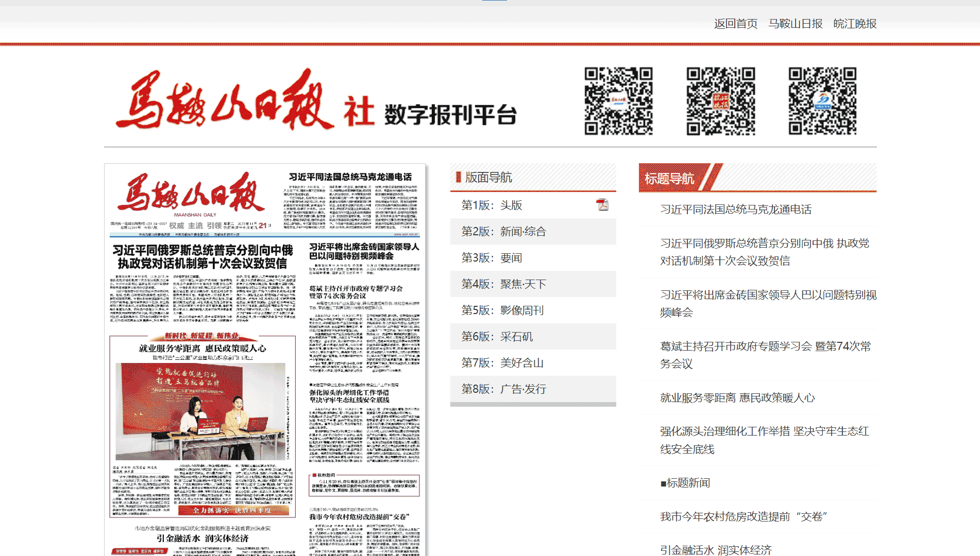The height and width of the screenshot is (556, 980).
Task: Open headline 习近平同法国总统马克龙通电话
Action: click(736, 209)
